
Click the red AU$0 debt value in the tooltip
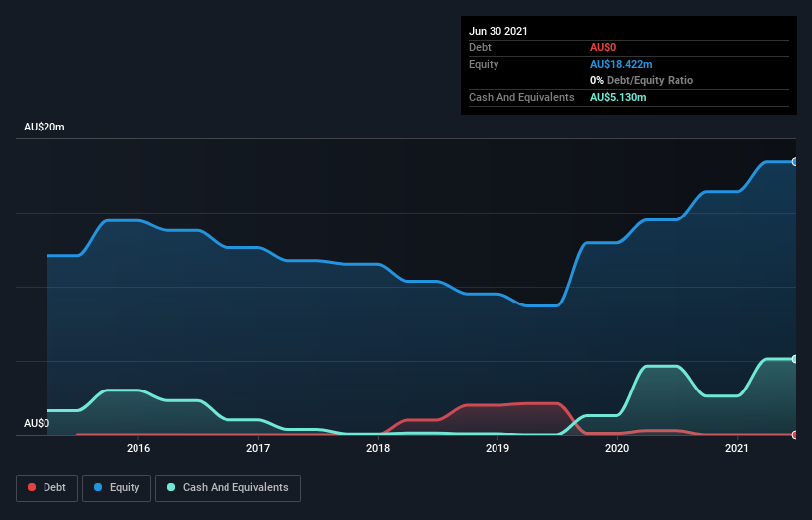[x=603, y=47]
